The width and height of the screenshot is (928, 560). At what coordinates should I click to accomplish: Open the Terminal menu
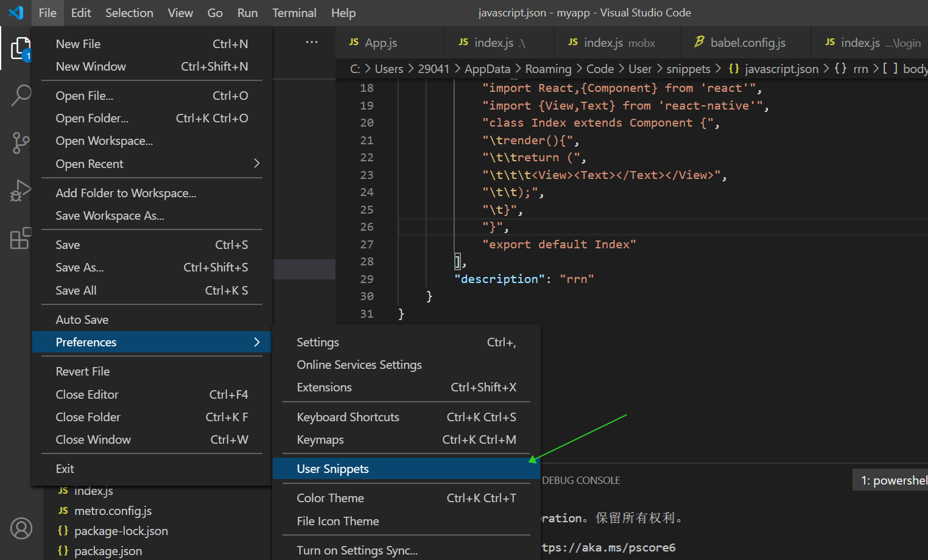294,12
